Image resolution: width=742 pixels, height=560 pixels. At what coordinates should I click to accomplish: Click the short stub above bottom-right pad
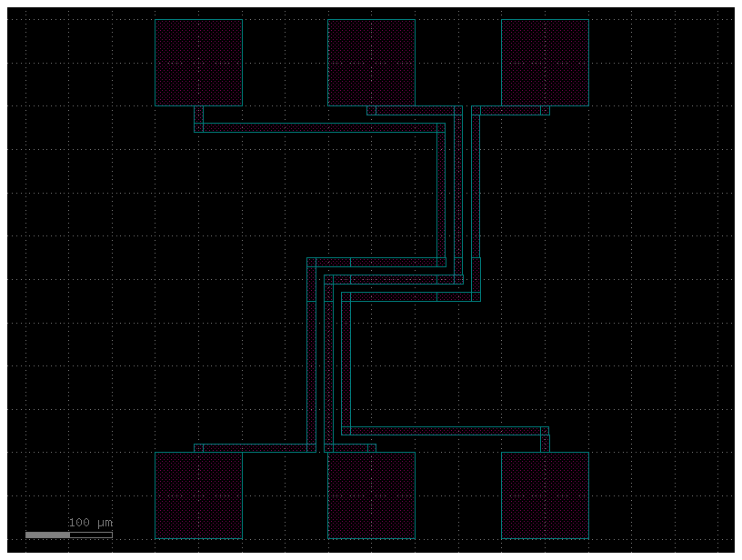pyautogui.click(x=545, y=442)
